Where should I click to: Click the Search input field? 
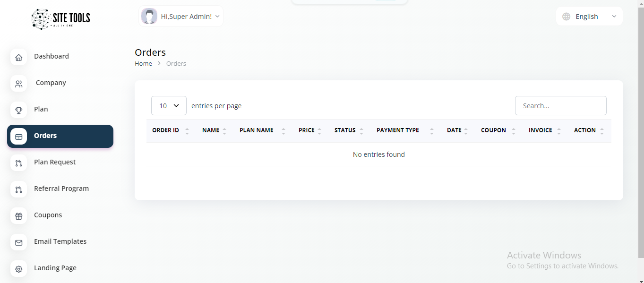560,106
